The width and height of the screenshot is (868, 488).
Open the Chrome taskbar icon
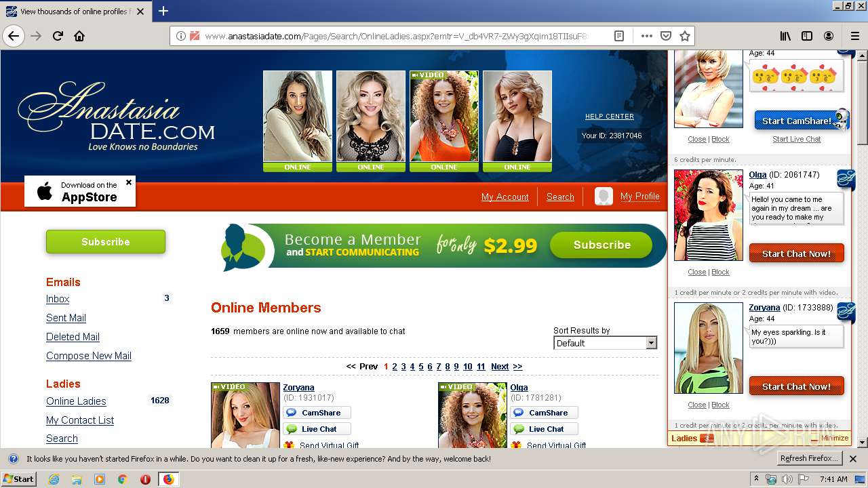click(x=123, y=479)
